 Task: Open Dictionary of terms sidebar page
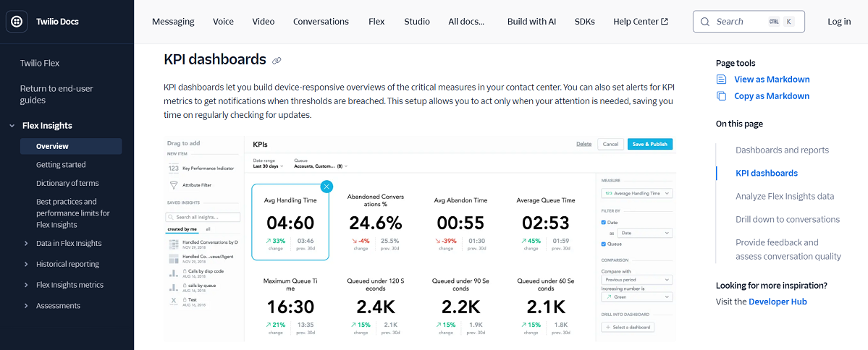pyautogui.click(x=67, y=183)
